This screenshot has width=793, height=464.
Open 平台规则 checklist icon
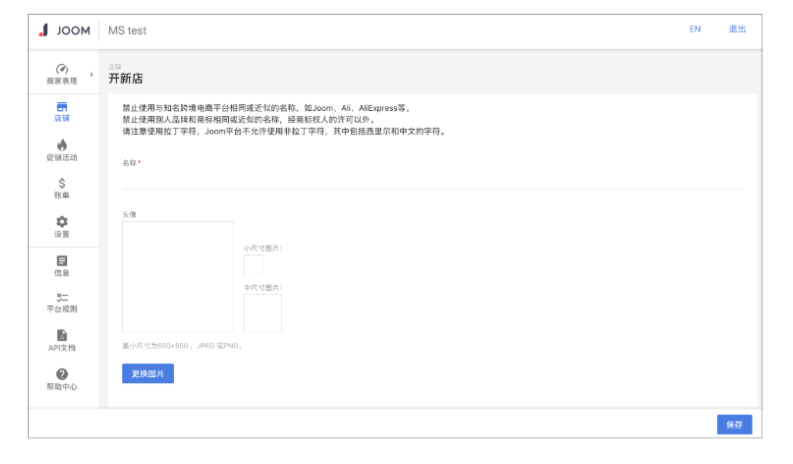pos(62,298)
